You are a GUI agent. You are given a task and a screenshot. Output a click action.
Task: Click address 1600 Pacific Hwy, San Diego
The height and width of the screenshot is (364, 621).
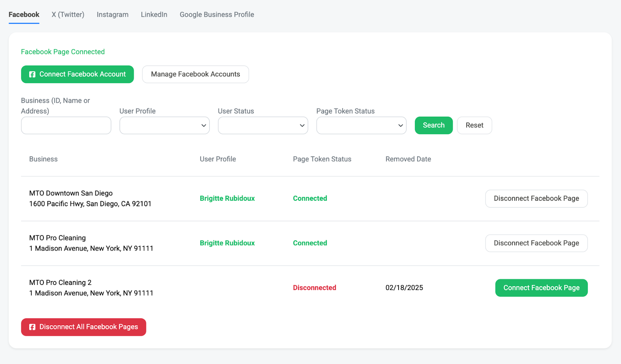pos(90,204)
